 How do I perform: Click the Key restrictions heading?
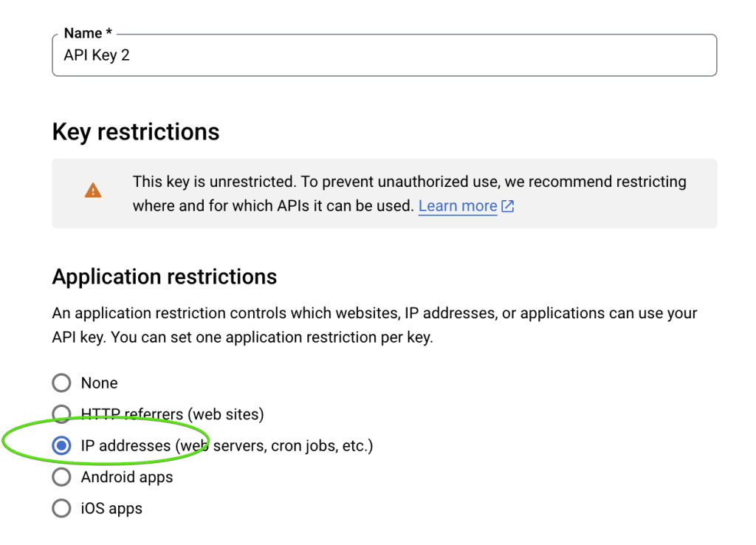[x=136, y=131]
